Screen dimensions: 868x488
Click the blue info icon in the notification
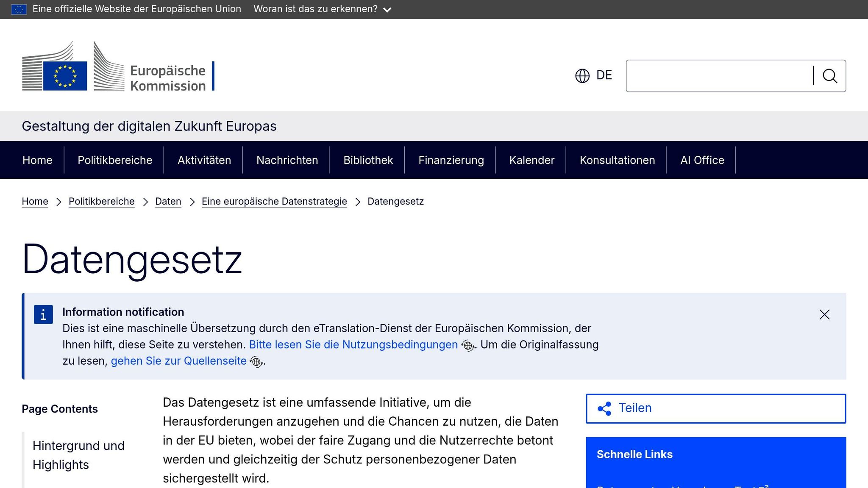pos(43,314)
